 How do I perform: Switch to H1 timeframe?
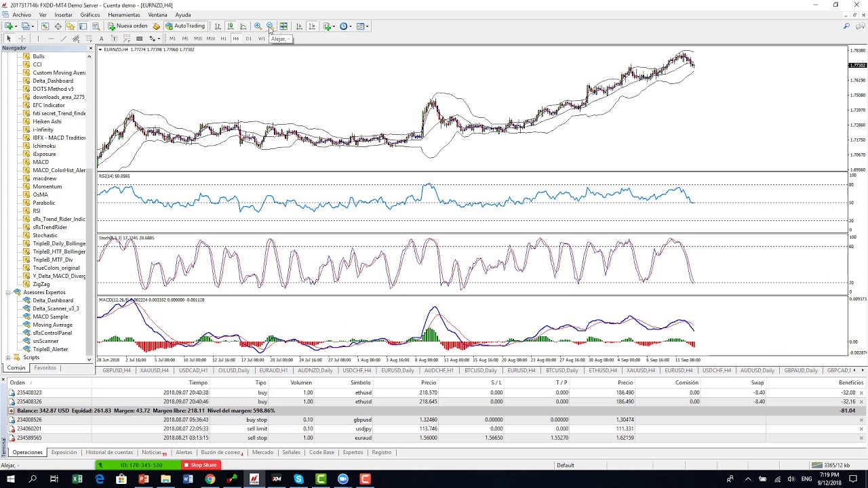(223, 39)
